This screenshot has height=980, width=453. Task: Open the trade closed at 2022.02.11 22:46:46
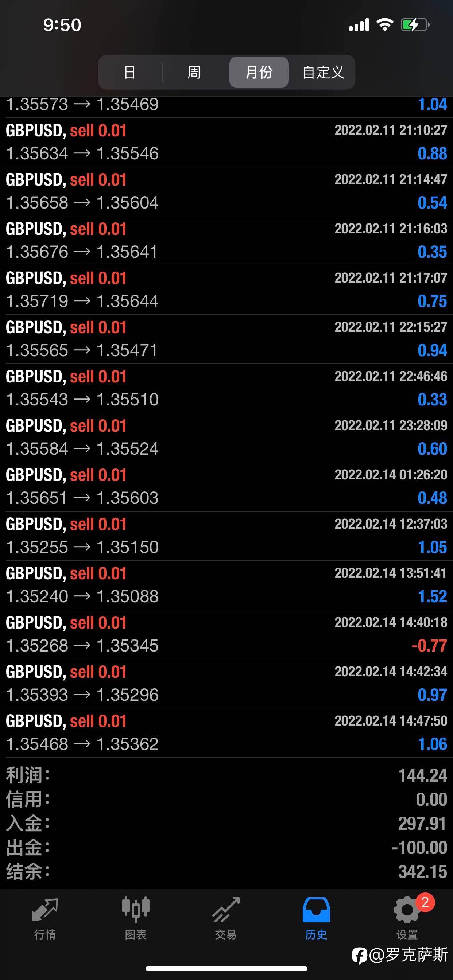pyautogui.click(x=226, y=388)
